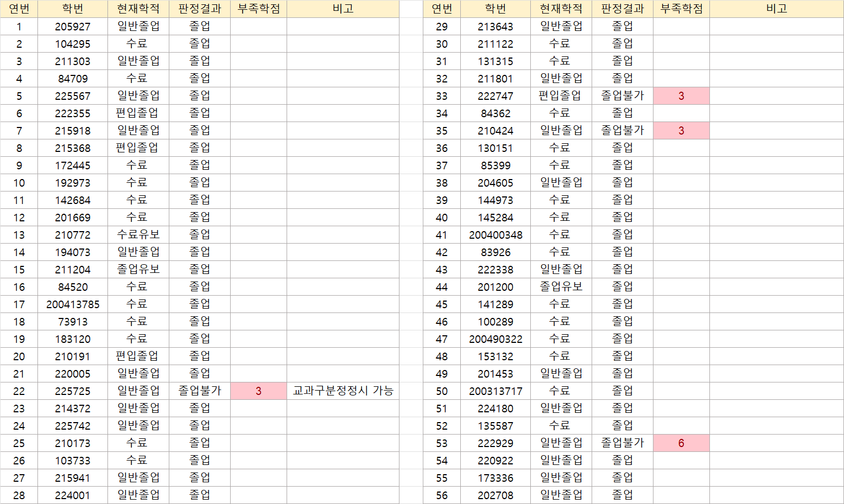Select the 졸업불가 result in row 22
844x504 pixels.
click(x=200, y=391)
